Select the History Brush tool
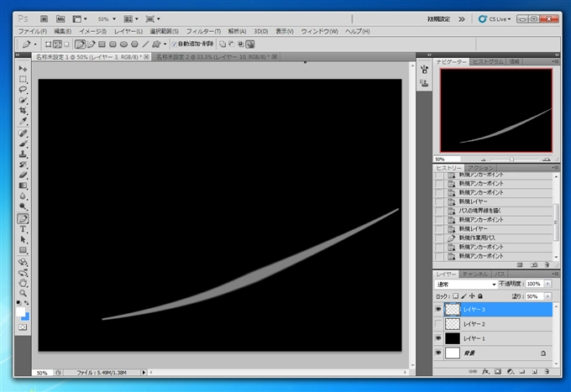This screenshot has height=392, width=571. tap(23, 165)
